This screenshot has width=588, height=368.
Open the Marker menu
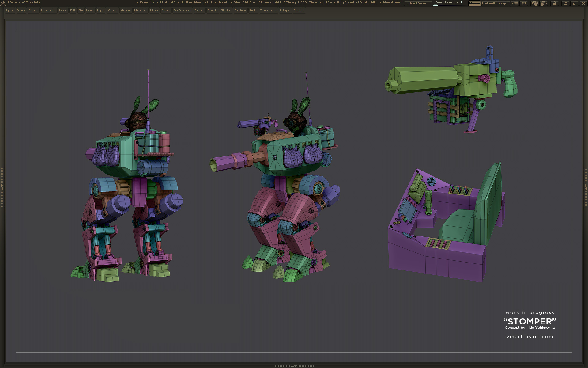[x=125, y=10]
